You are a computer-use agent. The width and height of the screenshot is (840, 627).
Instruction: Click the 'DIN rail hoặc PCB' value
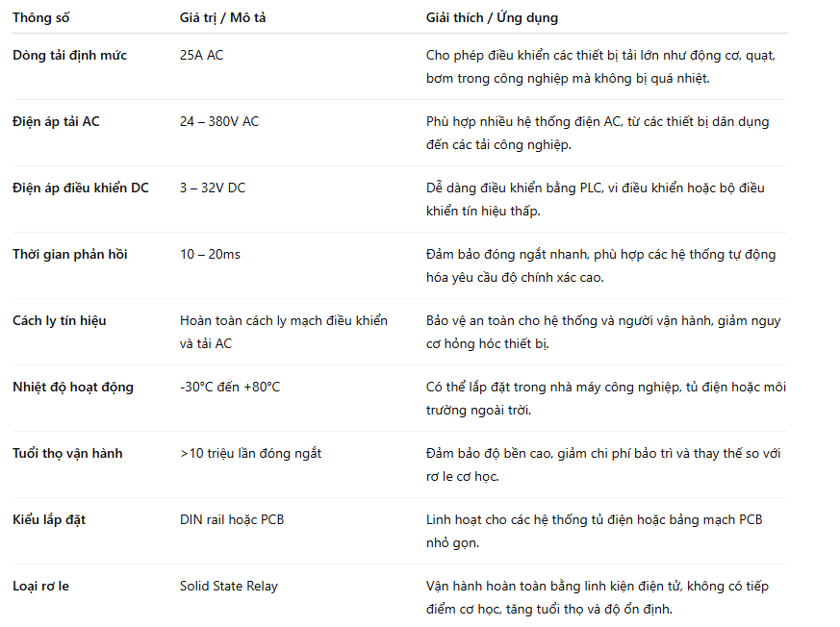(x=232, y=520)
